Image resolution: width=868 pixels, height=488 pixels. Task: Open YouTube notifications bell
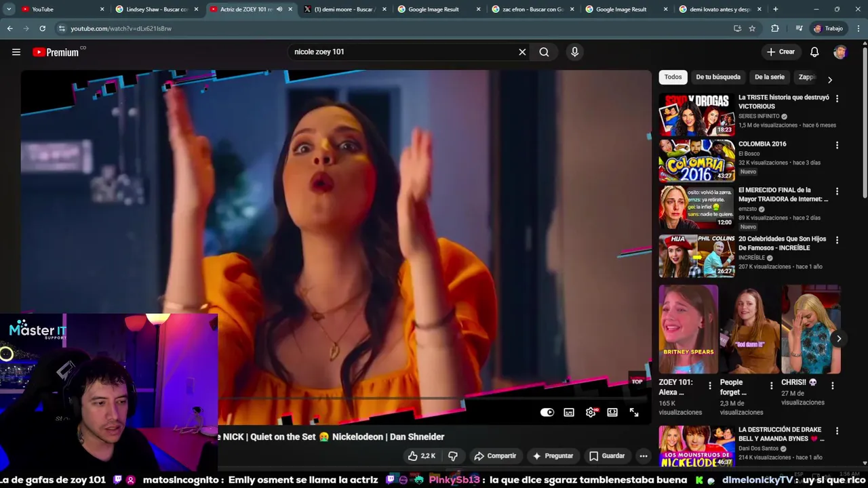tap(814, 52)
